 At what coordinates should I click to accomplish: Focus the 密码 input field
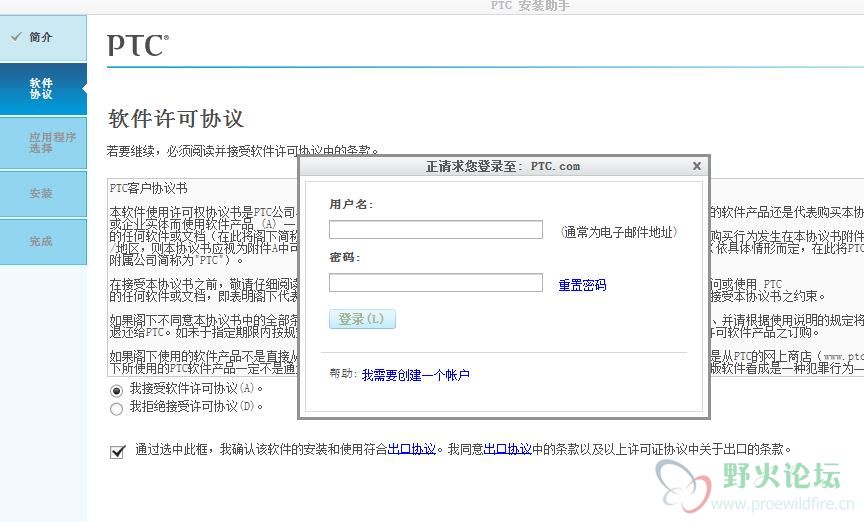tap(435, 282)
